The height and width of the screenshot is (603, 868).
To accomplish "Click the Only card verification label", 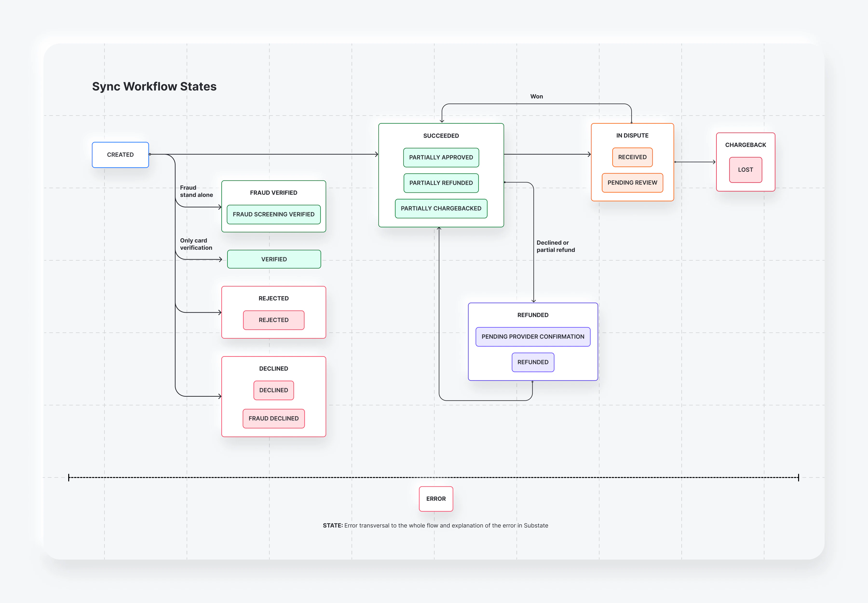I will pyautogui.click(x=196, y=244).
